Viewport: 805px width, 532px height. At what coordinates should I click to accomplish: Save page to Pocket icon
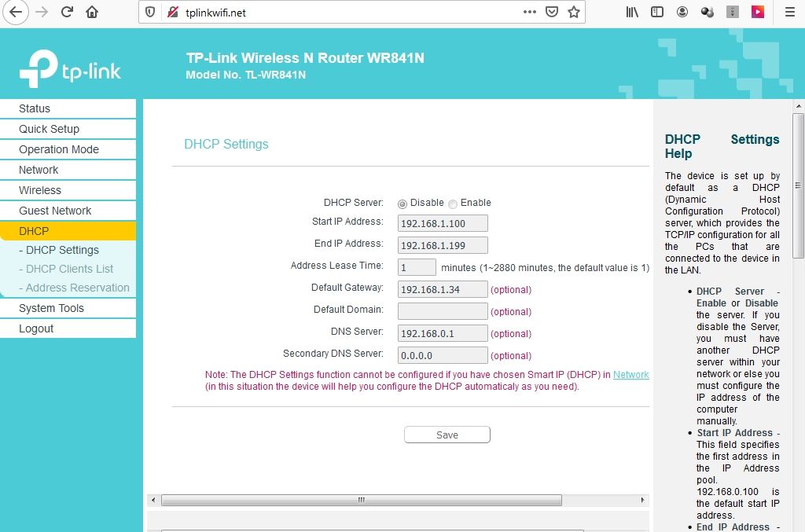(552, 12)
